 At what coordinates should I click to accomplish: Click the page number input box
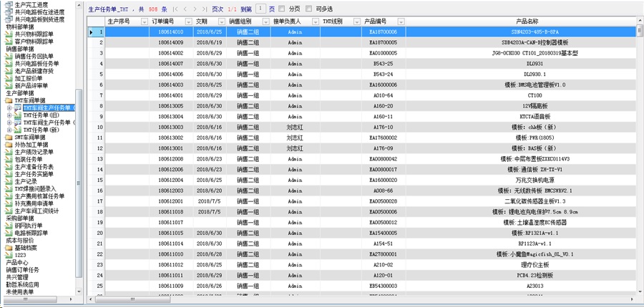[x=261, y=10]
